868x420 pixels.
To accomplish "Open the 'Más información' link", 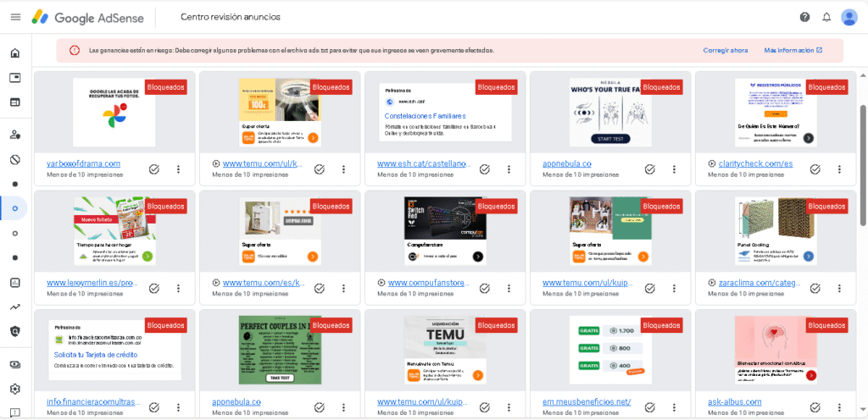I will point(793,50).
